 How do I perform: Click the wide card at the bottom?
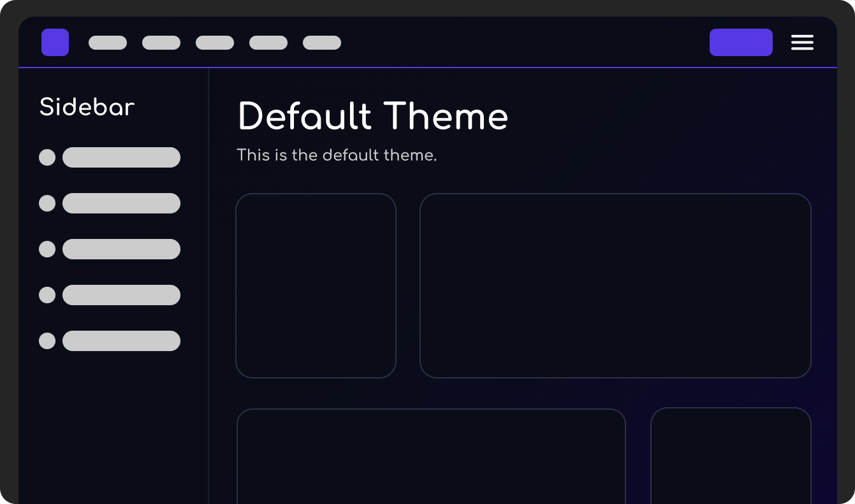point(432,456)
